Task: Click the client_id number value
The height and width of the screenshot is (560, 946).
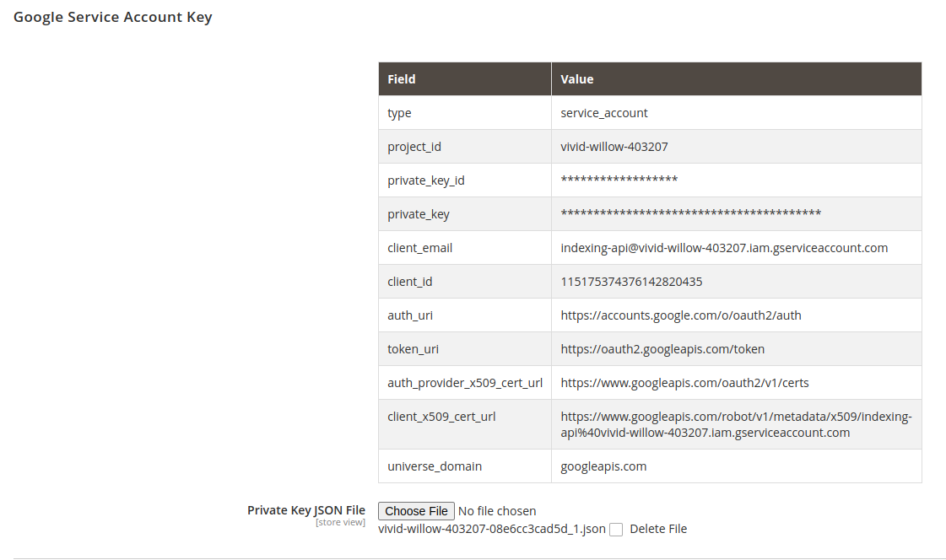Action: tap(631, 282)
